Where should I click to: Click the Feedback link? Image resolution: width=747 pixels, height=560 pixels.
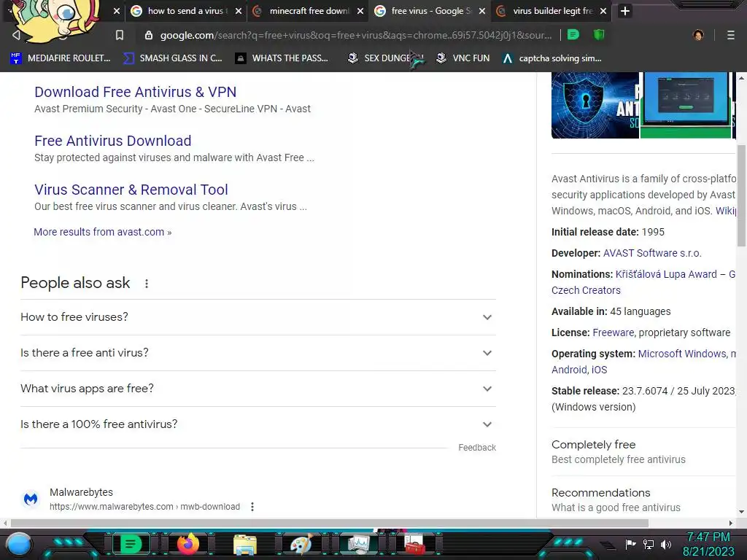pos(477,448)
